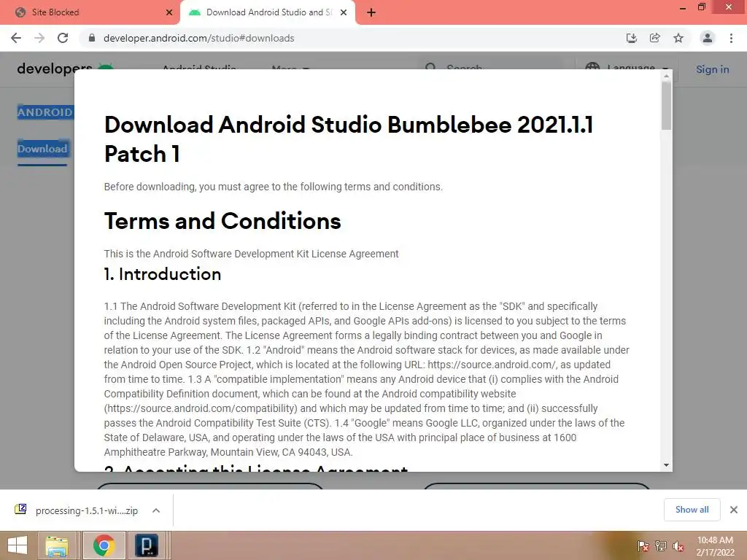Click the Download tab on page
This screenshot has width=747, height=560.
pos(42,149)
